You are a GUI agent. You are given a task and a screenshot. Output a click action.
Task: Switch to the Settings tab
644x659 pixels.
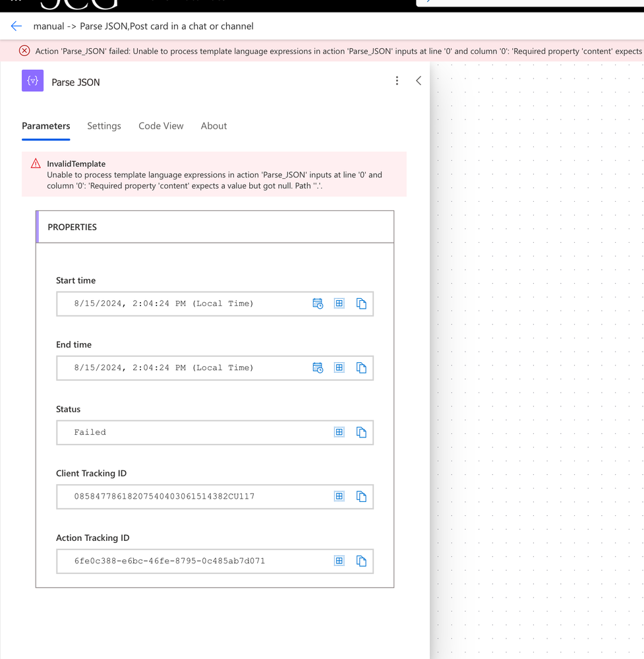coord(103,125)
